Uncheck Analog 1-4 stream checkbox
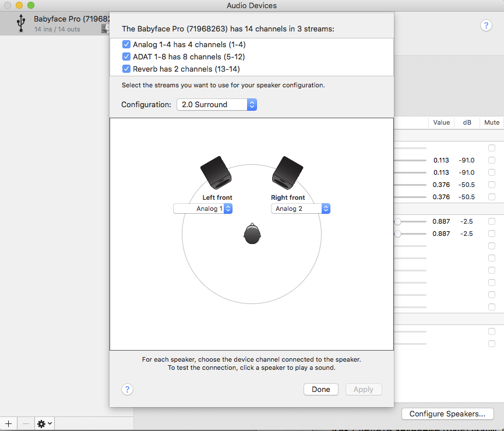 [x=126, y=44]
